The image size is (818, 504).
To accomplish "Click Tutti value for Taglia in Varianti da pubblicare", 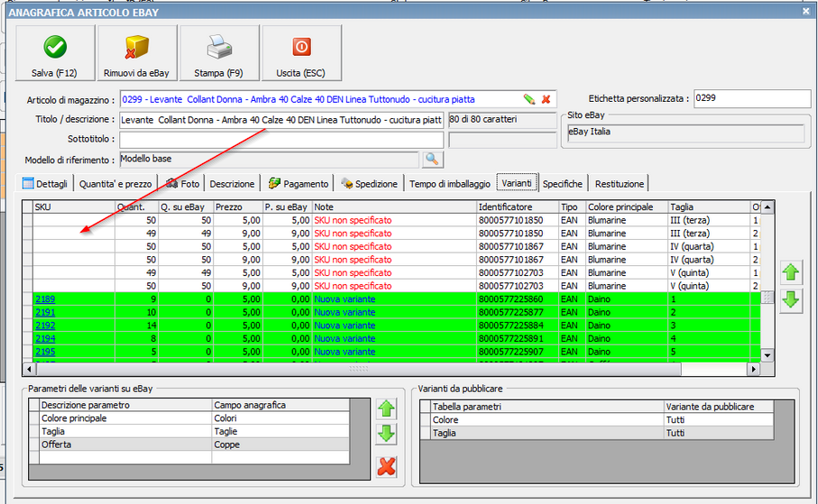I will coord(719,433).
